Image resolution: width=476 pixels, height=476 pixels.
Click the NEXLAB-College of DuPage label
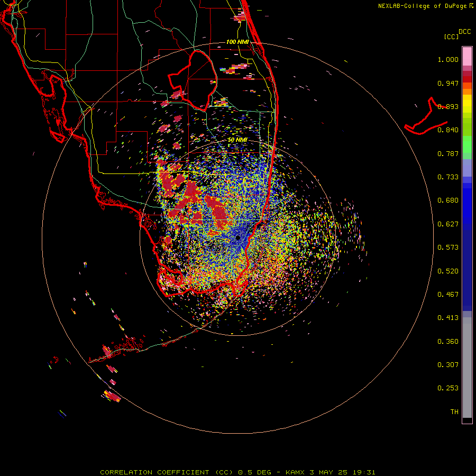(422, 6)
